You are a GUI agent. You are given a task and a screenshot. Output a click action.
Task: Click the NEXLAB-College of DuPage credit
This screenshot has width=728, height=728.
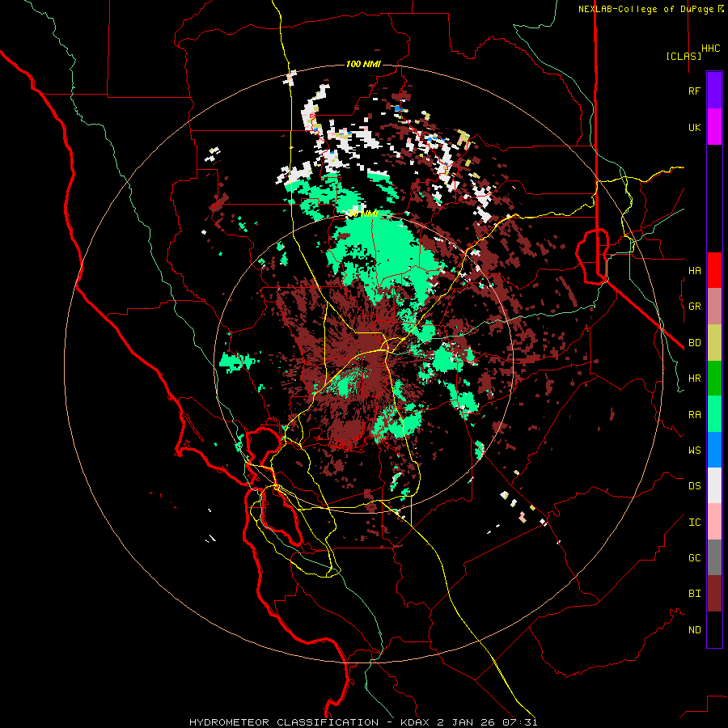(651, 9)
